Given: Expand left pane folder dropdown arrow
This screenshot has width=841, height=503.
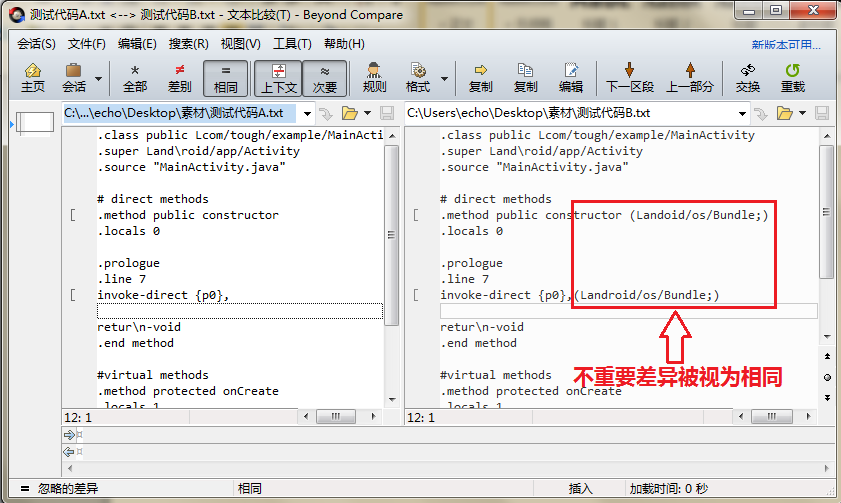Looking at the screenshot, I should coord(367,113).
